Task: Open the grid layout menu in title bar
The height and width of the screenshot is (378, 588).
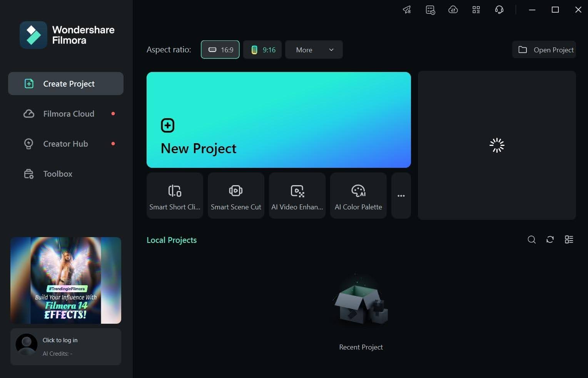Action: tap(476, 10)
